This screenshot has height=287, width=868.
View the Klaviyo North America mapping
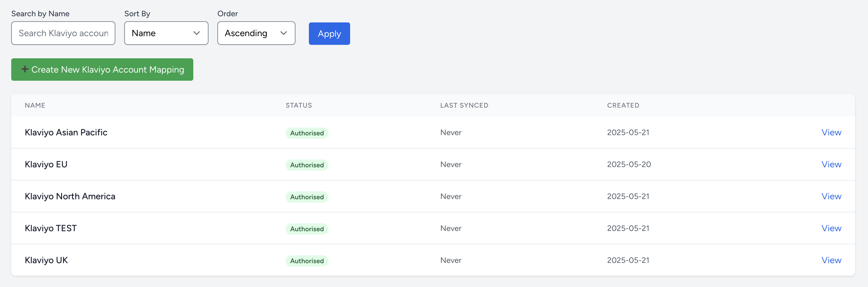(831, 196)
